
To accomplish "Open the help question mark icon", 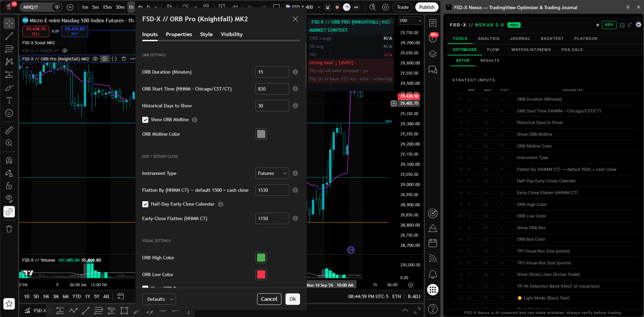I will pyautogui.click(x=433, y=309).
